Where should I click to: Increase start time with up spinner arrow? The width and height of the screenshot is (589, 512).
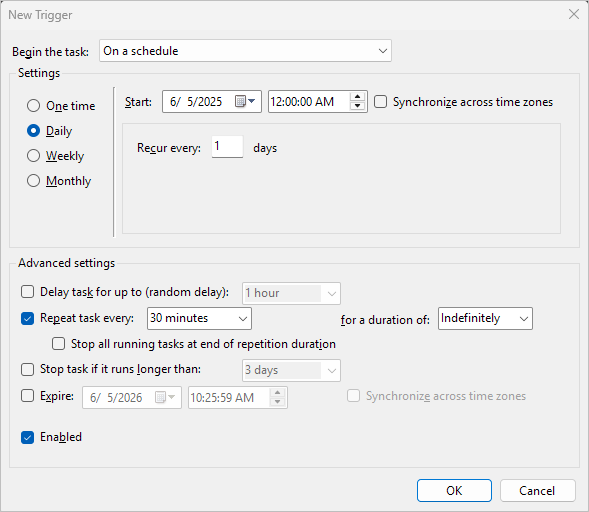click(357, 97)
